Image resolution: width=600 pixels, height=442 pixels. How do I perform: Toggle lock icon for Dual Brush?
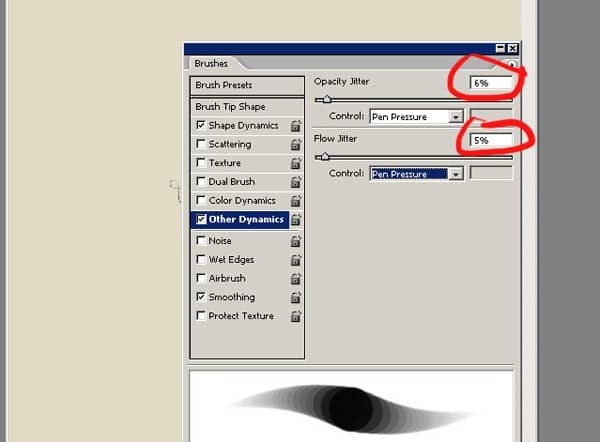pos(296,182)
